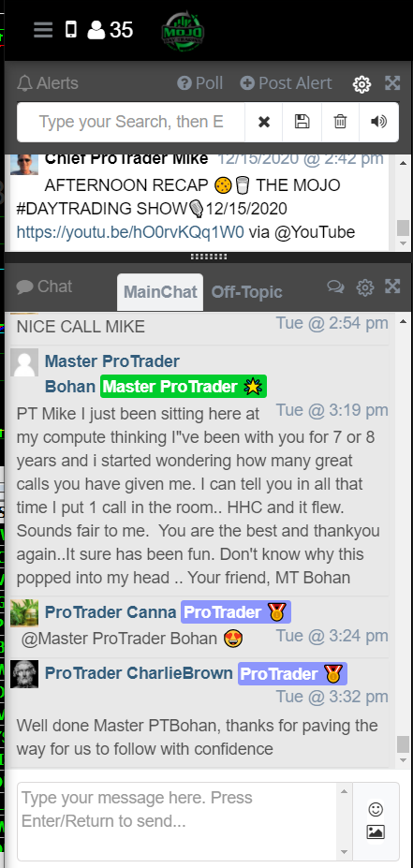This screenshot has height=868, width=413.
Task: Switch to the mobile view icon
Action: click(71, 29)
